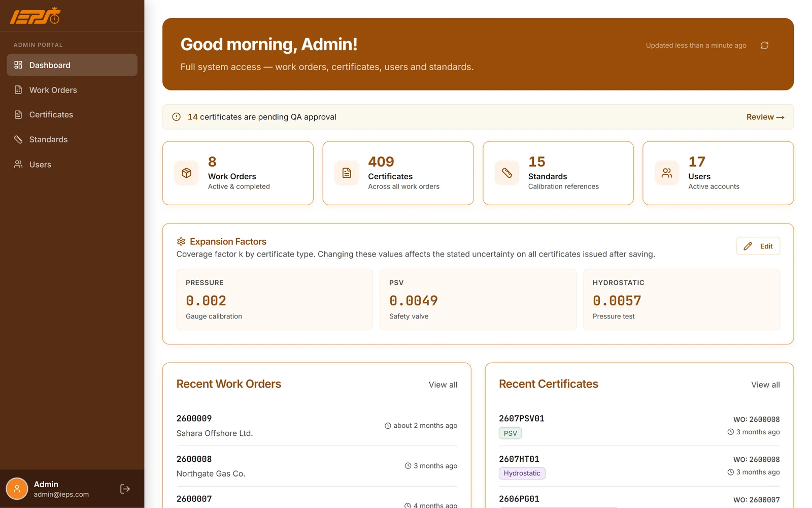This screenshot has height=508, width=812.
Task: Open the Dashboard menu item
Action: [x=72, y=65]
